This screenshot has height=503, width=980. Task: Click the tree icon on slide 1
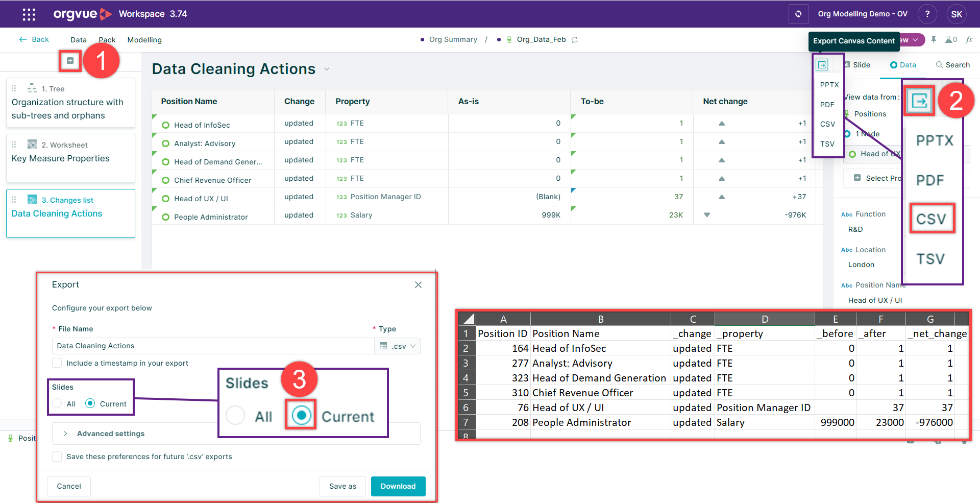point(32,88)
